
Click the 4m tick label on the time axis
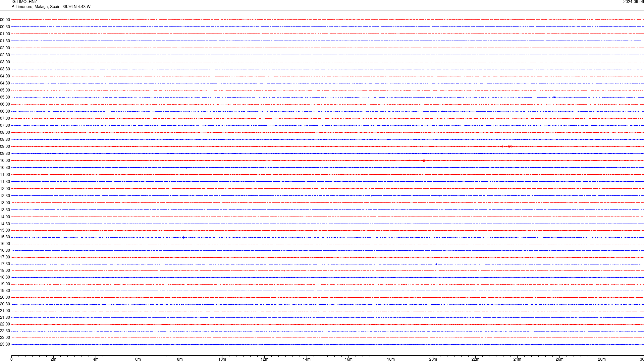point(96,359)
